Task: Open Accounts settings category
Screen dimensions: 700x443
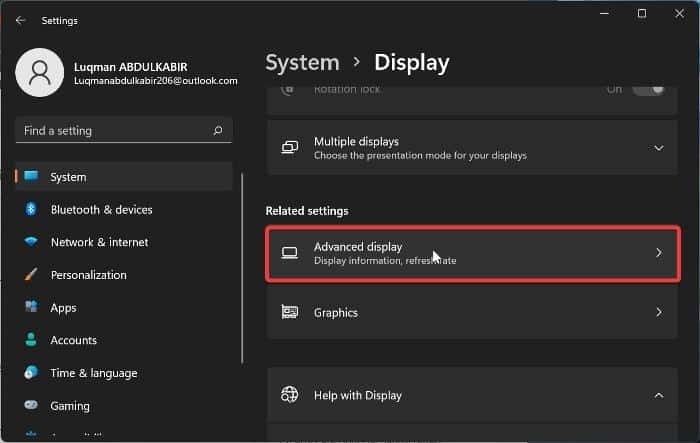Action: click(73, 340)
